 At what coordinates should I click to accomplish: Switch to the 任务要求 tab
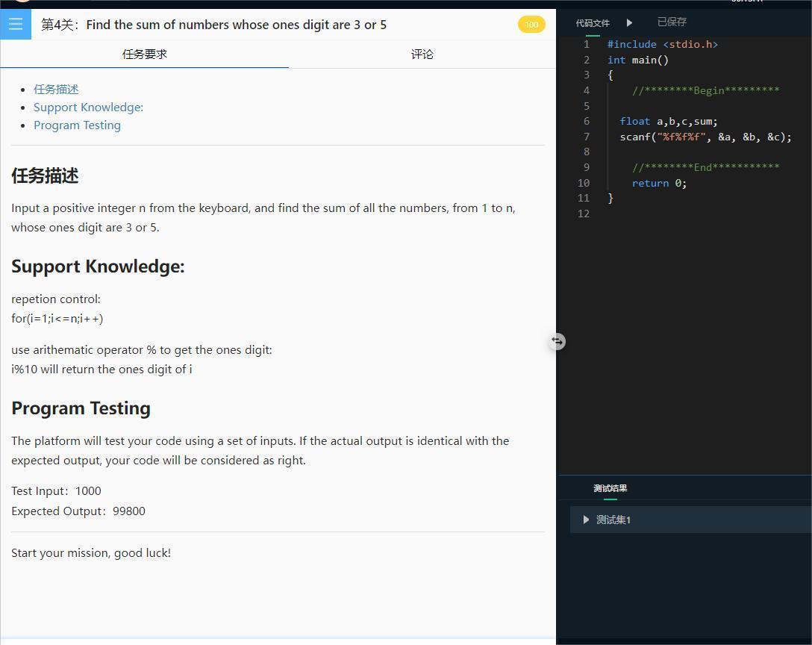pyautogui.click(x=145, y=54)
